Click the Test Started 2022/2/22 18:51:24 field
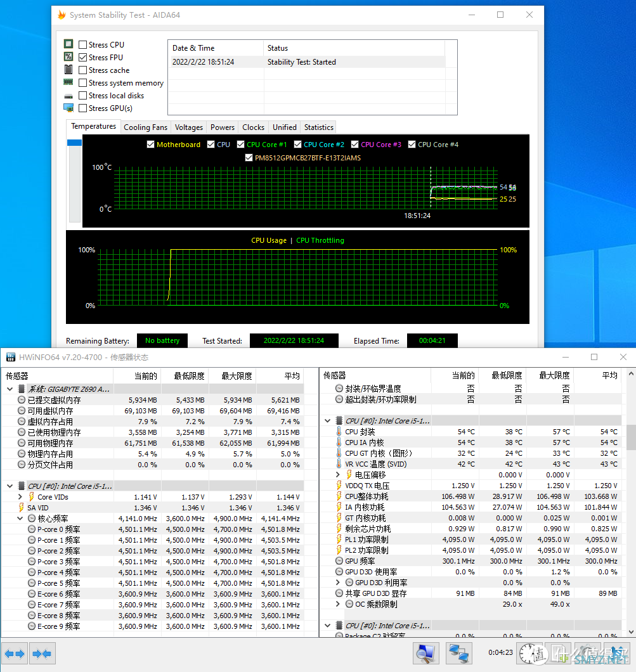This screenshot has width=636, height=672. click(x=294, y=340)
